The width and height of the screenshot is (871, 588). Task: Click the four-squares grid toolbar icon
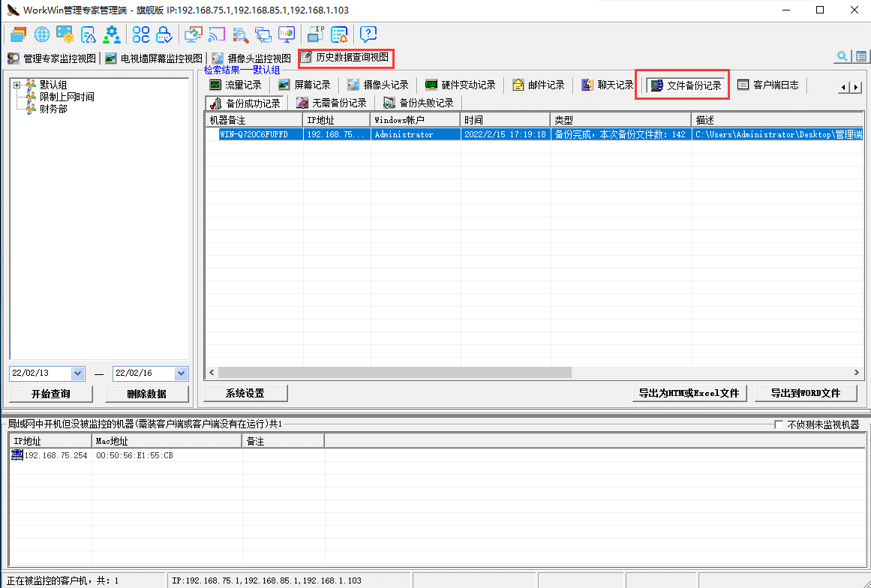[140, 34]
